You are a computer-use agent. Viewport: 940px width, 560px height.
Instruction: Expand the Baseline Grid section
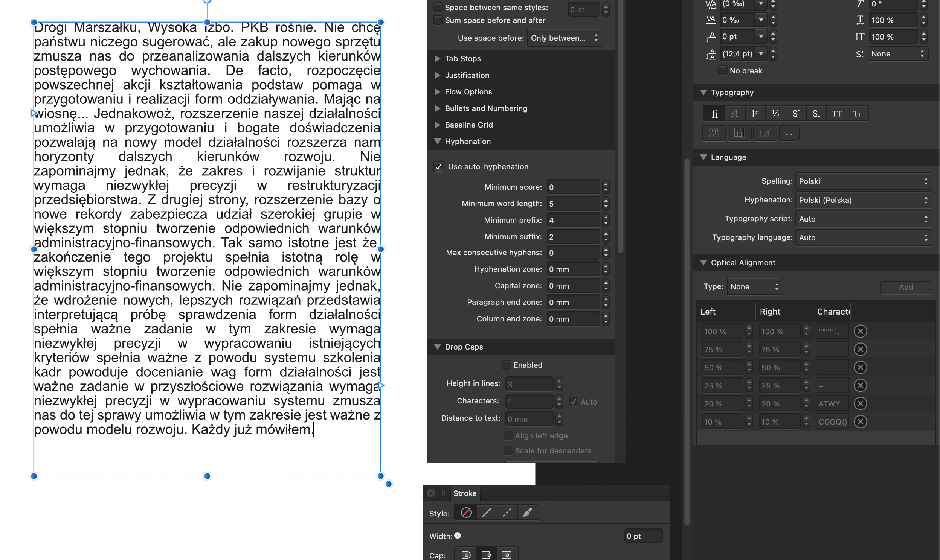437,125
